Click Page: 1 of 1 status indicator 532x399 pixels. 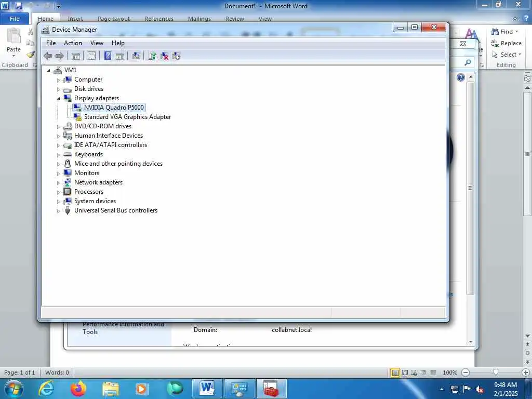[20, 373]
